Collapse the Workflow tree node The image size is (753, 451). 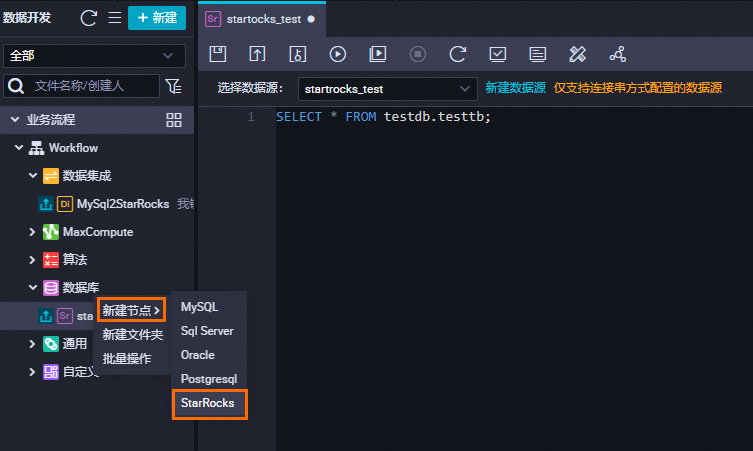[x=19, y=147]
